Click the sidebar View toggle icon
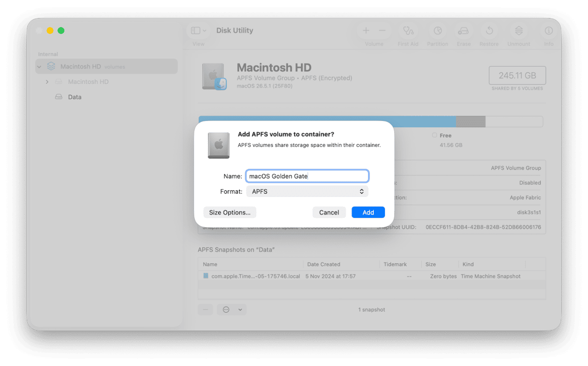Image resolution: width=588 pixels, height=366 pixels. (x=195, y=30)
